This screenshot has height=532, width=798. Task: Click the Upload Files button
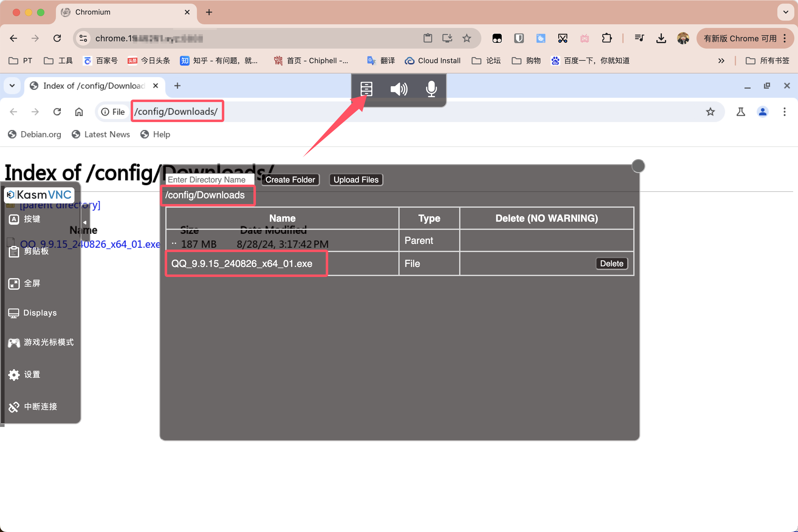(356, 180)
